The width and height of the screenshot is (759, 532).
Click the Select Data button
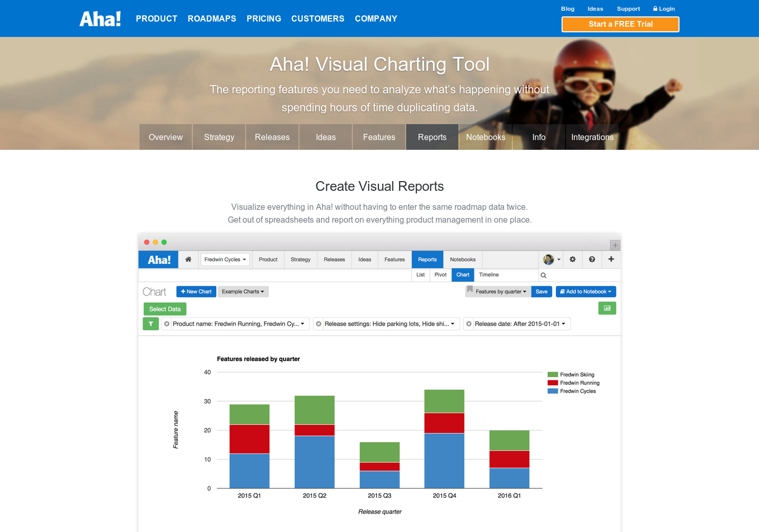click(165, 309)
